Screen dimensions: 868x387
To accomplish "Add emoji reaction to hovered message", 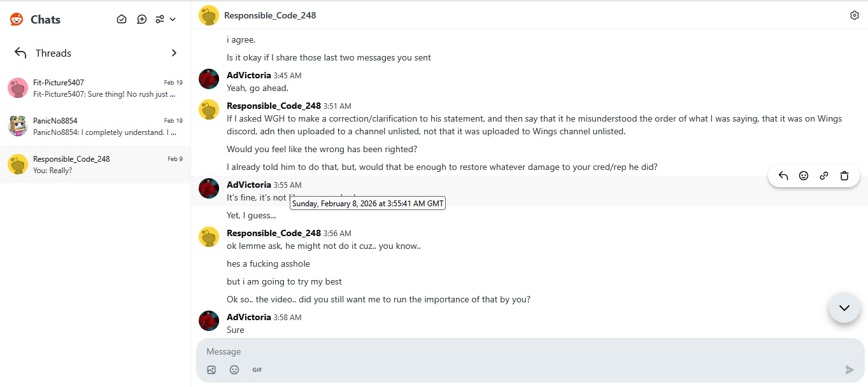I will point(804,176).
